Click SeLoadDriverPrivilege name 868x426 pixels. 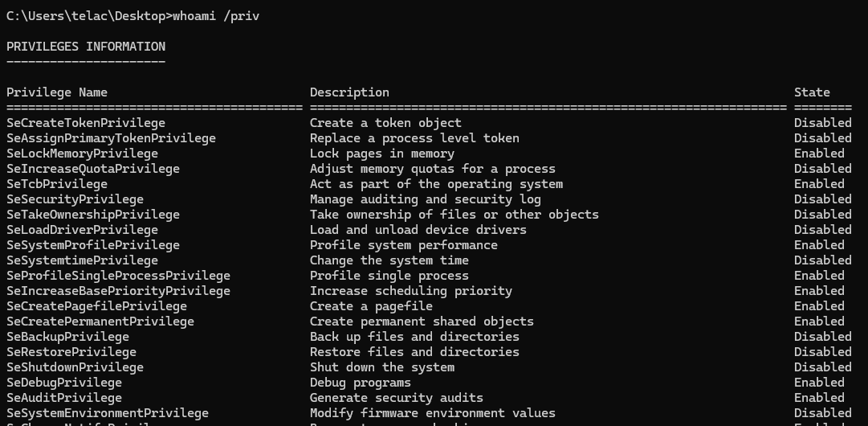pos(83,230)
